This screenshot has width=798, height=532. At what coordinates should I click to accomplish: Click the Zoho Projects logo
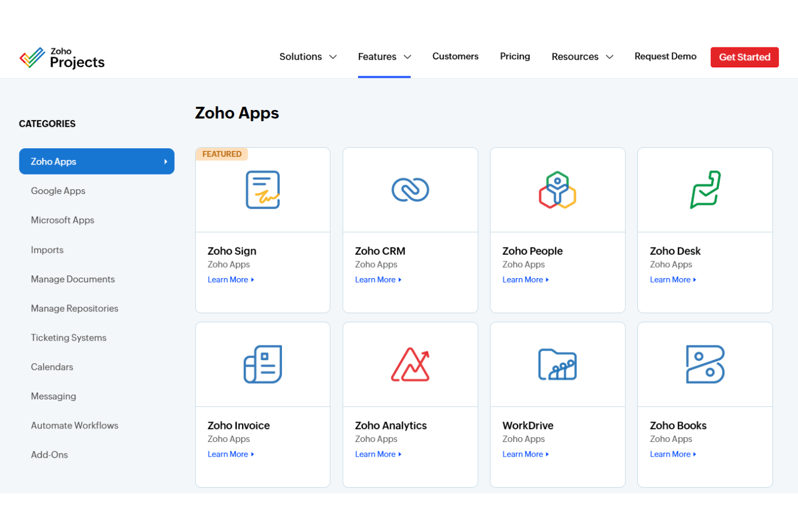click(x=62, y=58)
